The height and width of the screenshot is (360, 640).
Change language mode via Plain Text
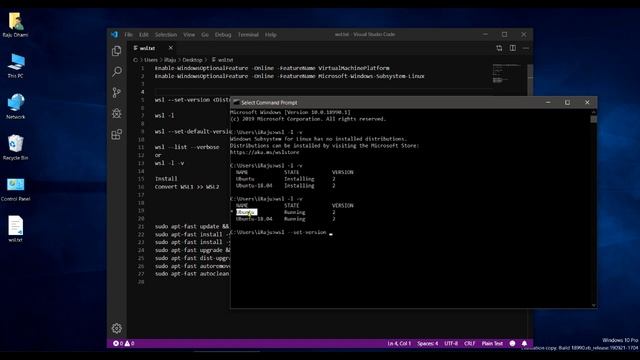[492, 343]
